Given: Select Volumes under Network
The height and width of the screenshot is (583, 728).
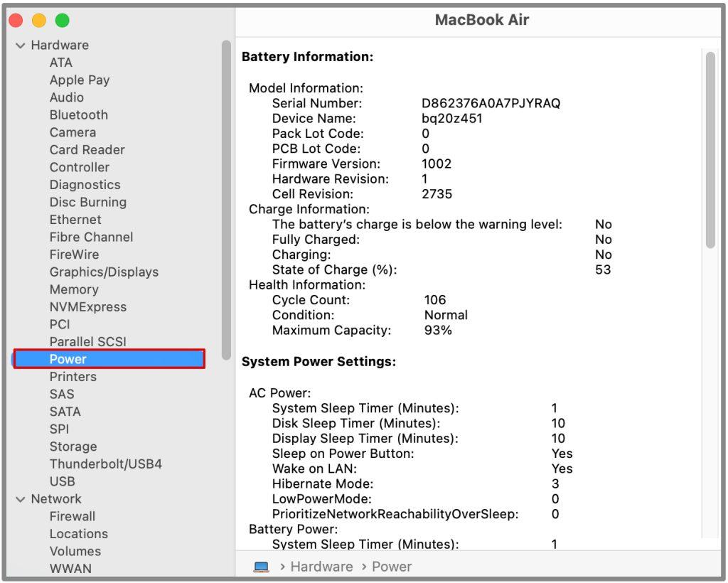Looking at the screenshot, I should [x=75, y=552].
